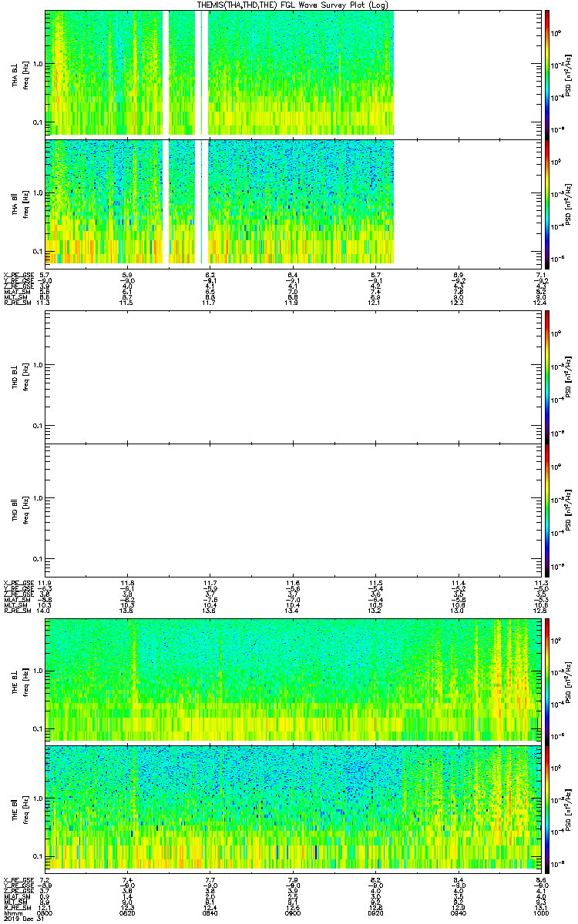
Task: Click the 'PSD [nT²/Hz]' label beside THD B⊥ color bar
Action: 569,377
